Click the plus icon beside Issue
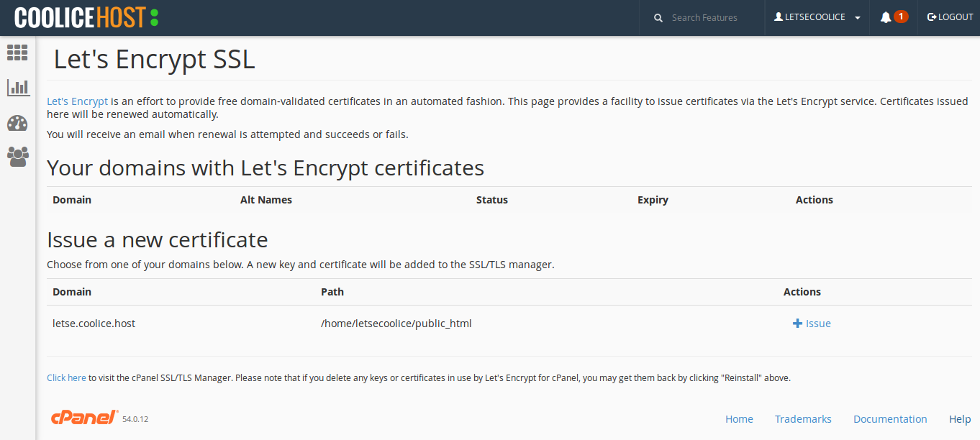This screenshot has width=980, height=440. point(797,324)
